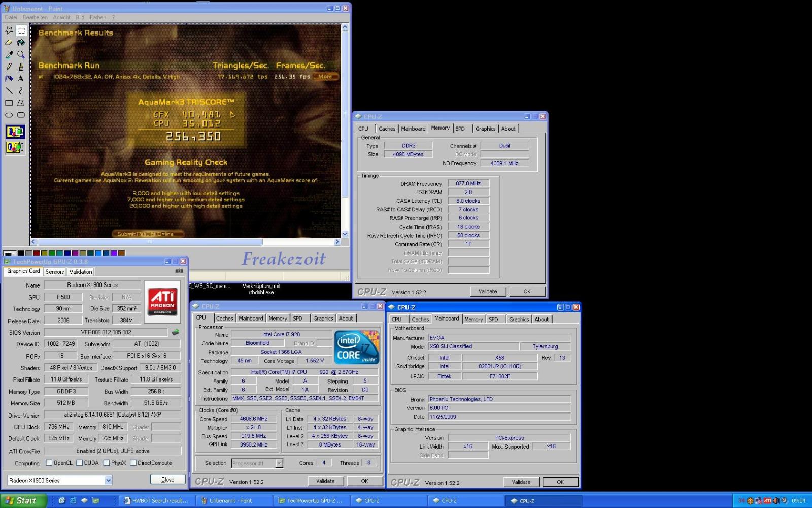812x508 pixels.
Task: Select the Pick Color eyedropper tool
Action: (9, 54)
